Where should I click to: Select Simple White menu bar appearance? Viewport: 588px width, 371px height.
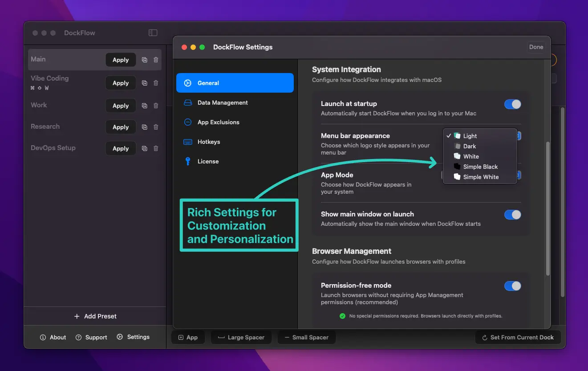(x=480, y=177)
